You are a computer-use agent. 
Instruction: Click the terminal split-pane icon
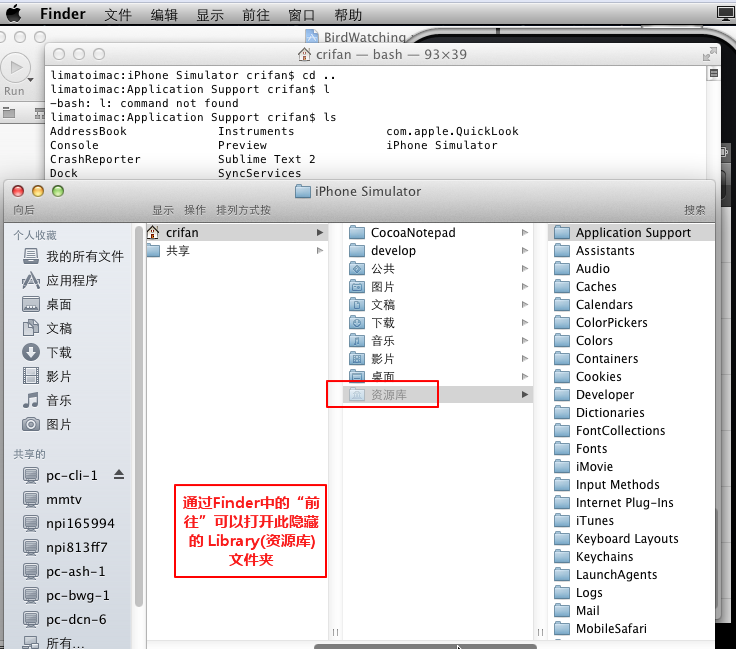(x=713, y=73)
